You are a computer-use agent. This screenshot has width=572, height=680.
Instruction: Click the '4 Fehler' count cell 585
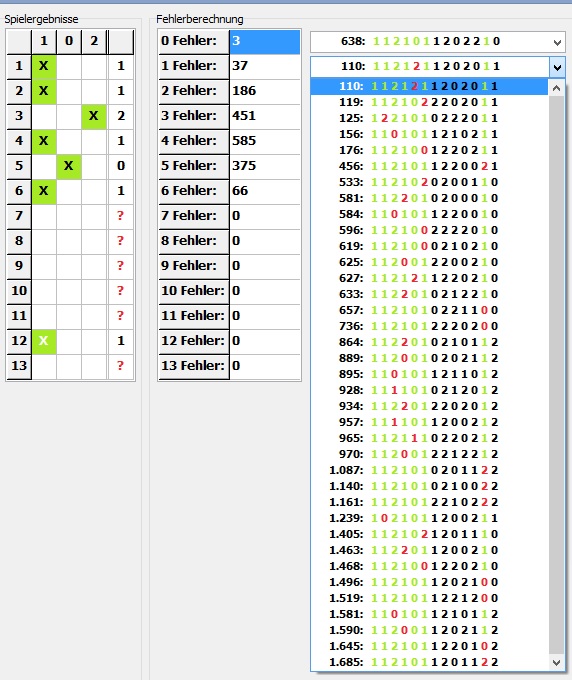[265, 141]
